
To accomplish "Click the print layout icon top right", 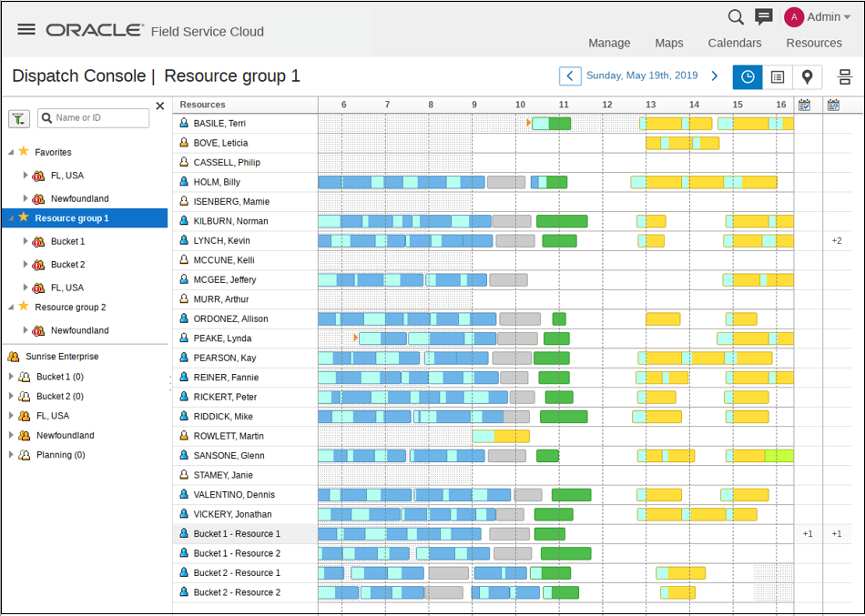I will pyautogui.click(x=844, y=77).
